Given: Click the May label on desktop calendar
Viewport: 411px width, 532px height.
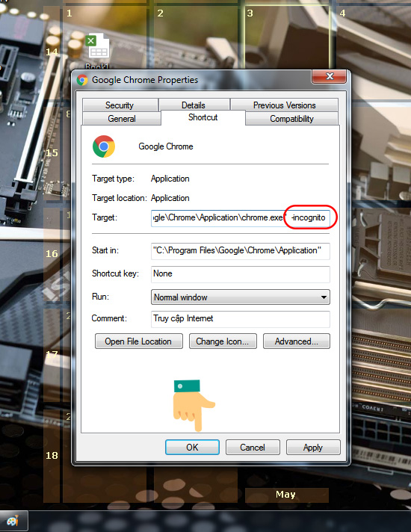Looking at the screenshot, I should pyautogui.click(x=285, y=495).
